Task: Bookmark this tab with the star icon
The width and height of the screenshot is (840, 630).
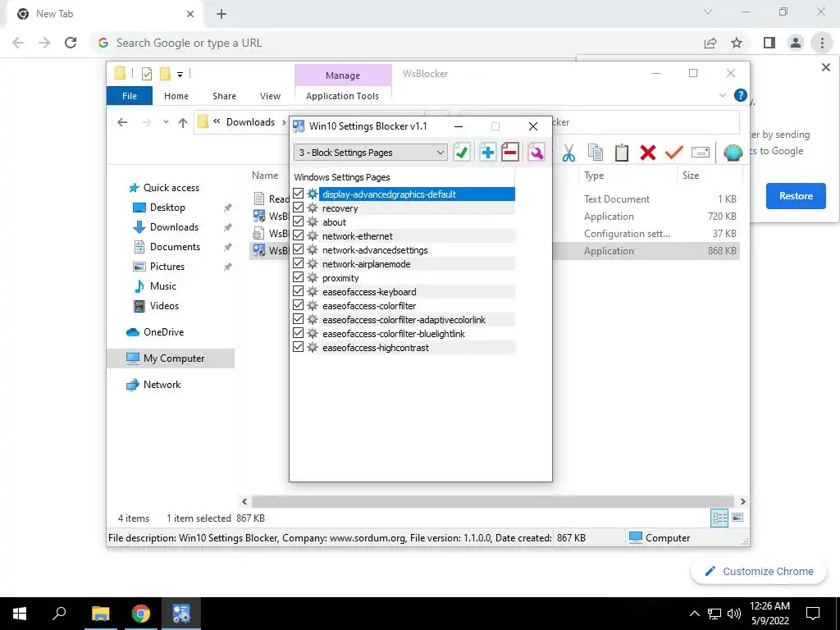Action: [x=737, y=43]
